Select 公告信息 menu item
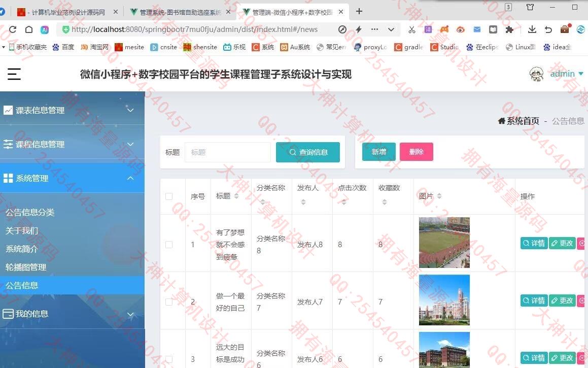Image resolution: width=588 pixels, height=368 pixels. coord(72,285)
